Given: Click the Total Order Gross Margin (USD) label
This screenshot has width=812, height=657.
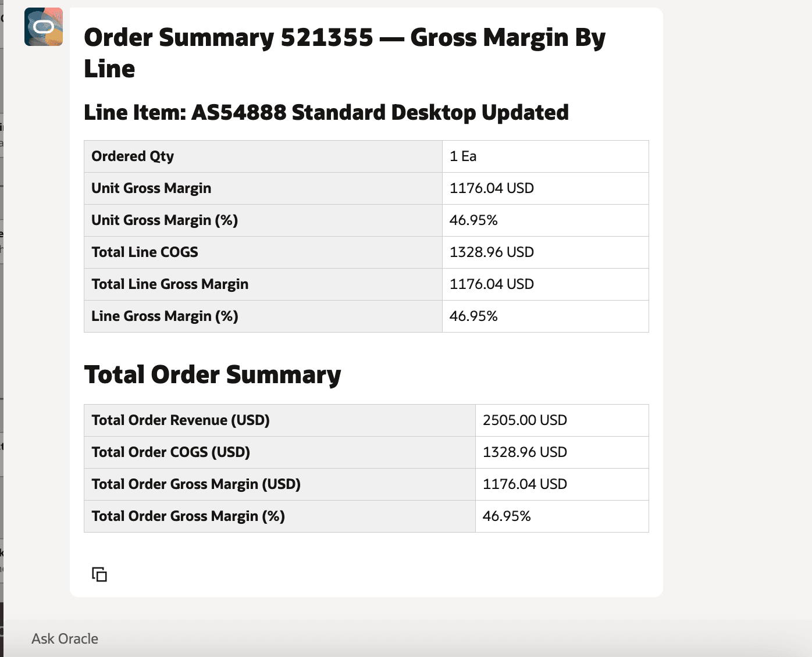Looking at the screenshot, I should [x=196, y=484].
